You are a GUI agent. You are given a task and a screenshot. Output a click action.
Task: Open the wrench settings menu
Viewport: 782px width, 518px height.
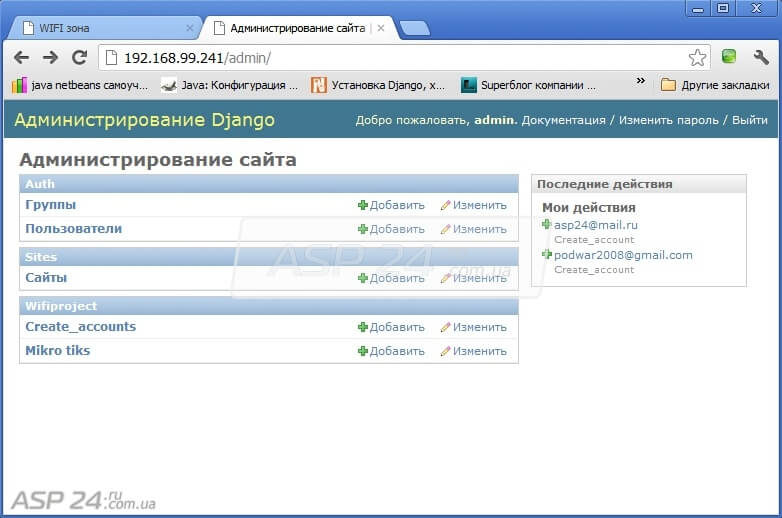pos(761,58)
